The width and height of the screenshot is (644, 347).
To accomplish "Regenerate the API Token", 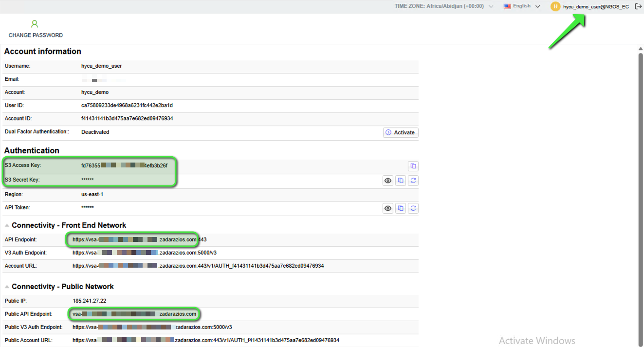I will (413, 208).
